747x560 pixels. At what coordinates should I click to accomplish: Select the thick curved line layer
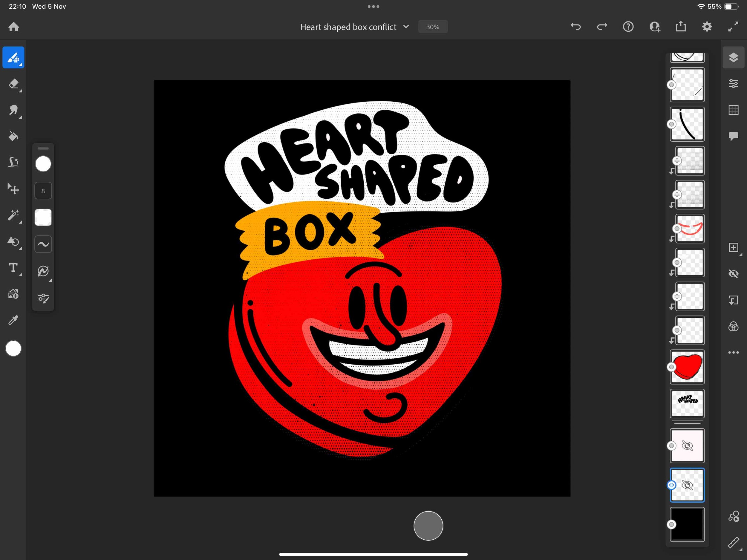click(x=687, y=124)
